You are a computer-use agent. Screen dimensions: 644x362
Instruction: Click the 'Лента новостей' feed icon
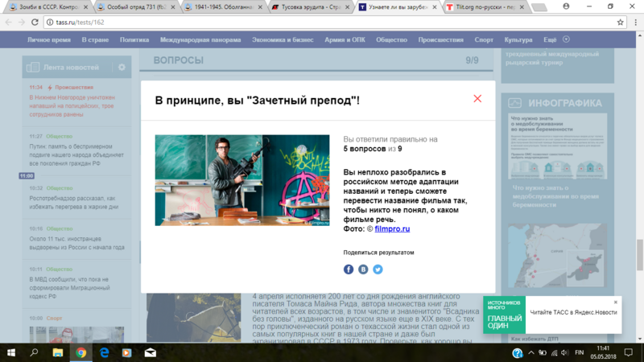click(x=33, y=68)
